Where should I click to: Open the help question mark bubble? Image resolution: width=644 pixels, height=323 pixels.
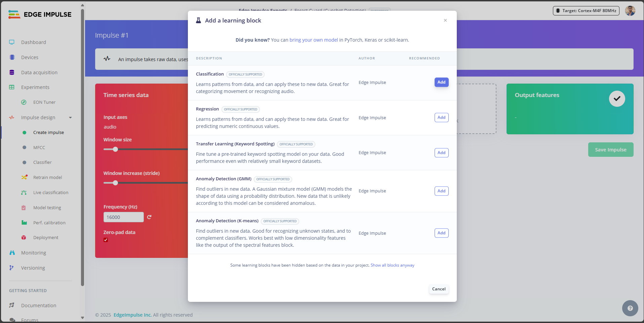click(630, 308)
